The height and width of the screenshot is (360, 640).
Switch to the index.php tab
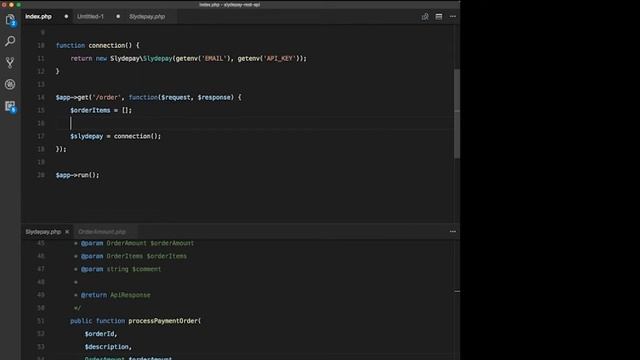(38, 17)
